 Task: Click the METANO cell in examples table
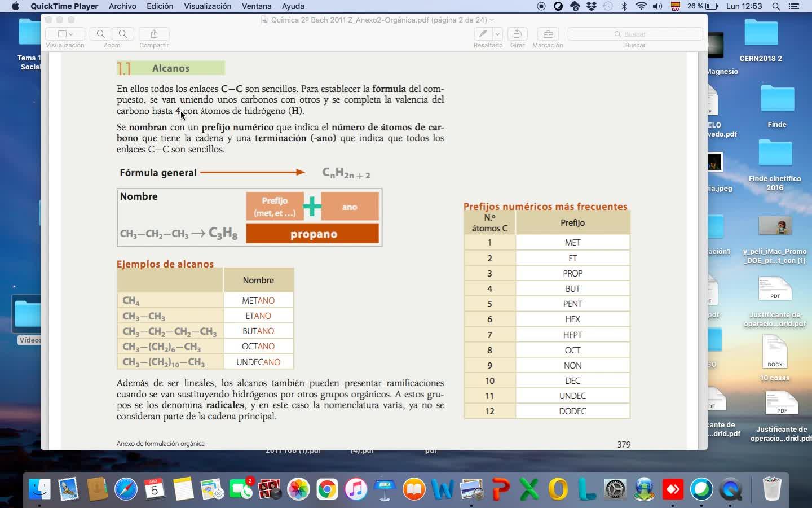[x=258, y=300]
